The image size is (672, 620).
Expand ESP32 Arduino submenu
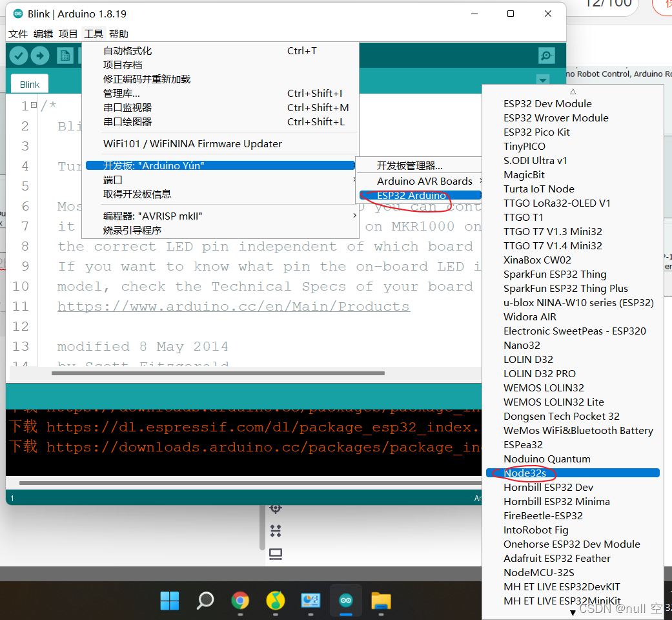coord(420,195)
